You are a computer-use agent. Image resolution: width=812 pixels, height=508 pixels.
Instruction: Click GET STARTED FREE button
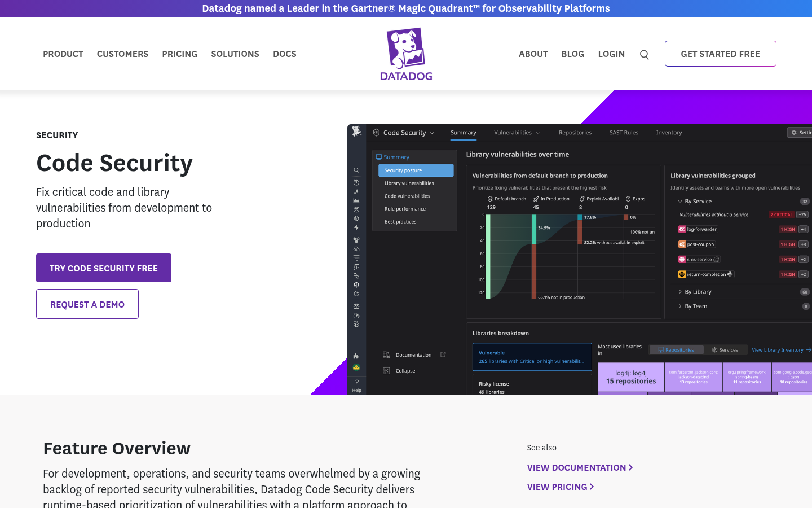pyautogui.click(x=720, y=54)
